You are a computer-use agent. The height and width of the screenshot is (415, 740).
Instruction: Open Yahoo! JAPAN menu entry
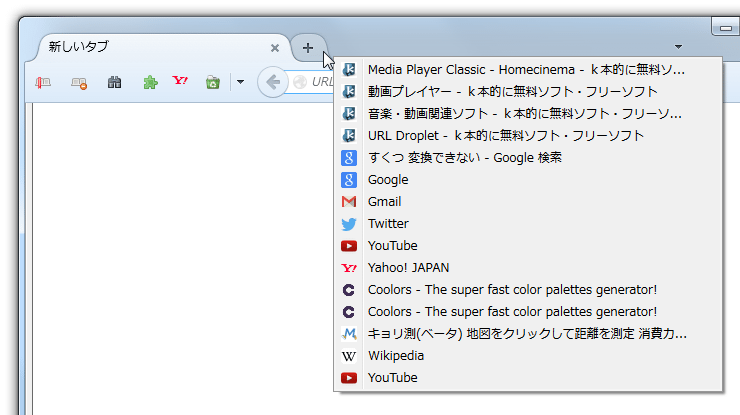(x=528, y=268)
